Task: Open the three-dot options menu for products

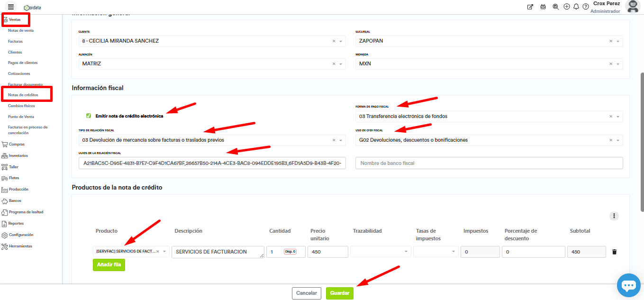Action: (614, 216)
